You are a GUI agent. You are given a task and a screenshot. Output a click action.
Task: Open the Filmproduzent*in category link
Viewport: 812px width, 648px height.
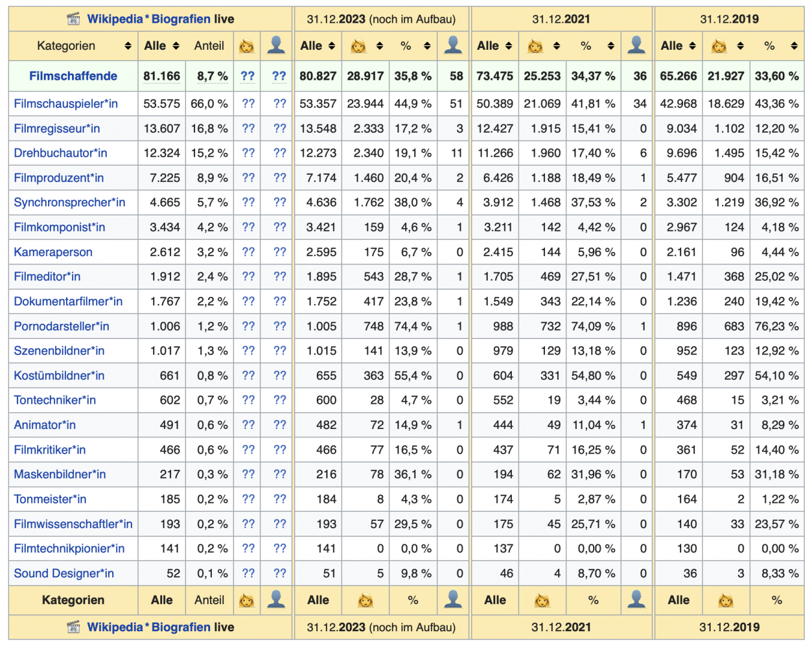coord(59,178)
